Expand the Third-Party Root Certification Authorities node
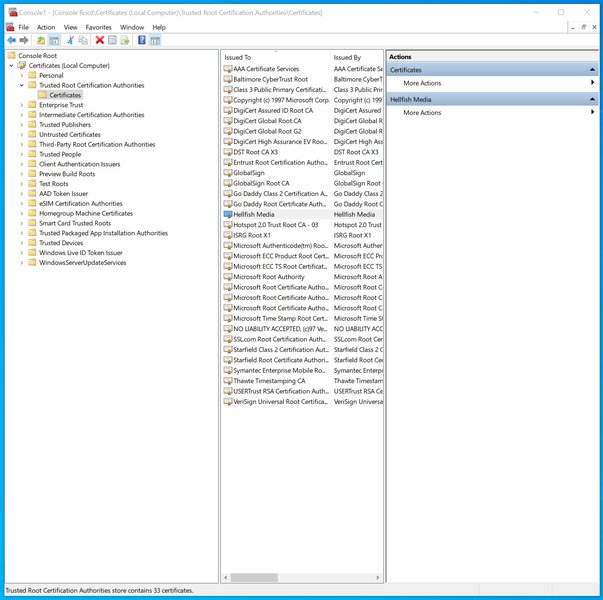Screen dimensions: 603x600 [22, 144]
